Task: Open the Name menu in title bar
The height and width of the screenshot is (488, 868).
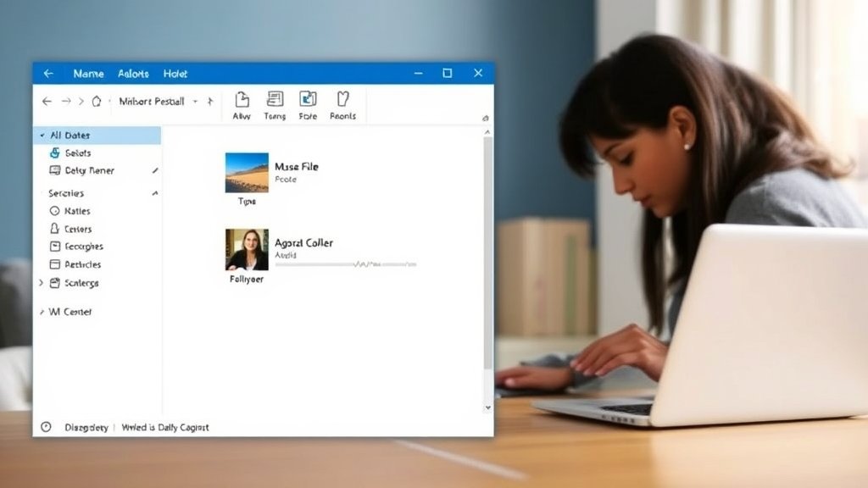Action: pos(88,74)
